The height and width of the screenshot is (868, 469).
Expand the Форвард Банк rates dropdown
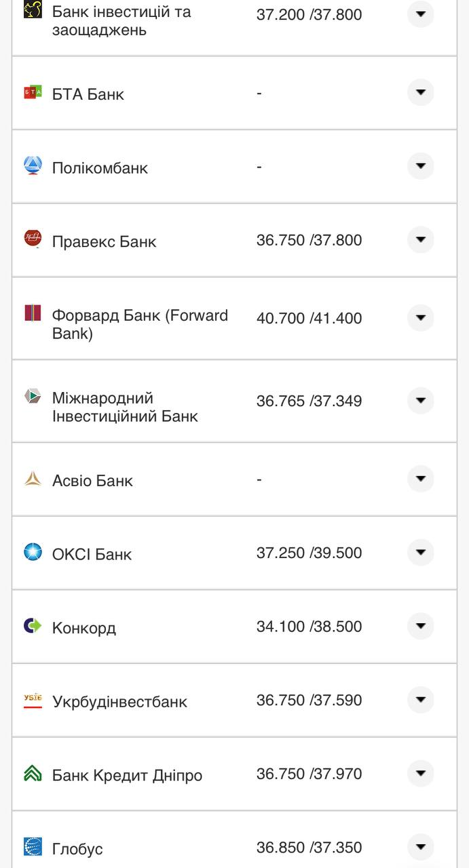pos(420,318)
